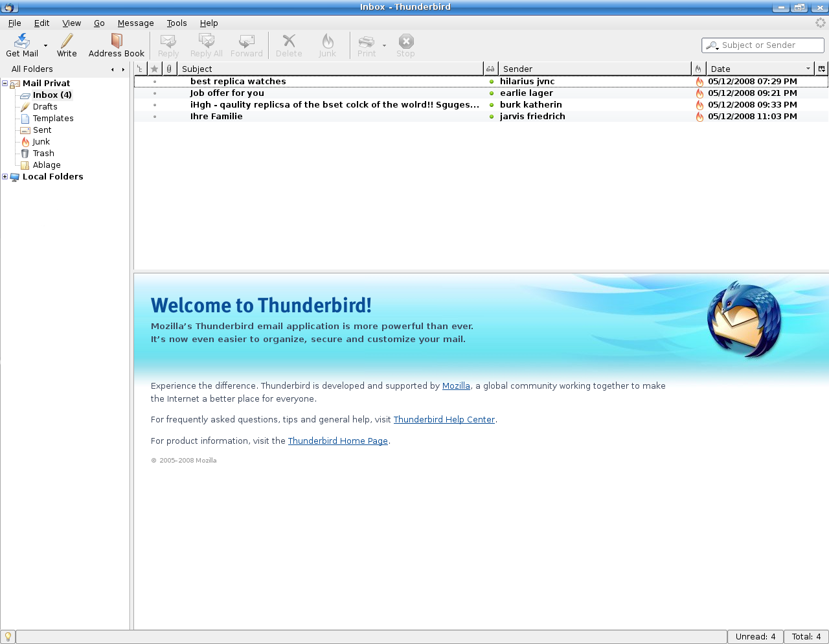Click the thread column header icon
This screenshot has width=829, height=644.
click(140, 69)
